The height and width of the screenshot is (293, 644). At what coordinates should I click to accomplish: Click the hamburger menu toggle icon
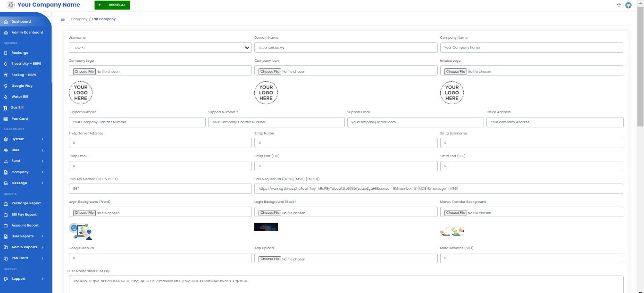(63, 19)
